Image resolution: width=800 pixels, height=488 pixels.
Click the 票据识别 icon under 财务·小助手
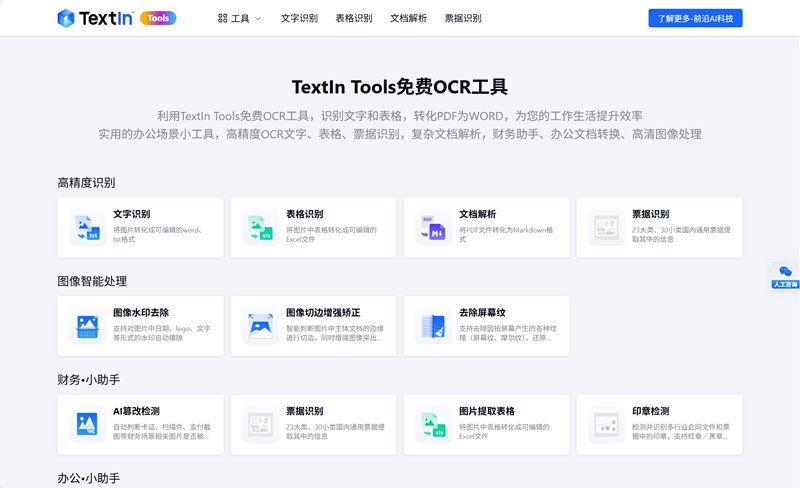[x=260, y=425]
